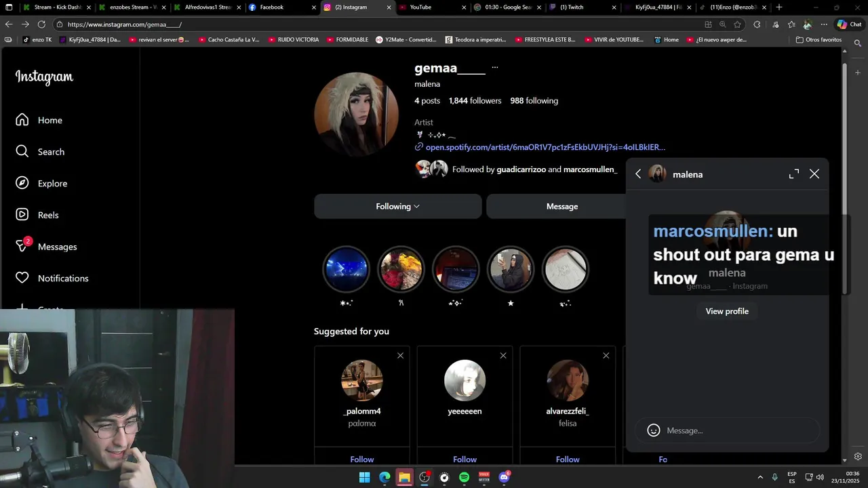Switch to the Alfredovivas1 Stream tab
This screenshot has height=488, width=868.
(206, 7)
